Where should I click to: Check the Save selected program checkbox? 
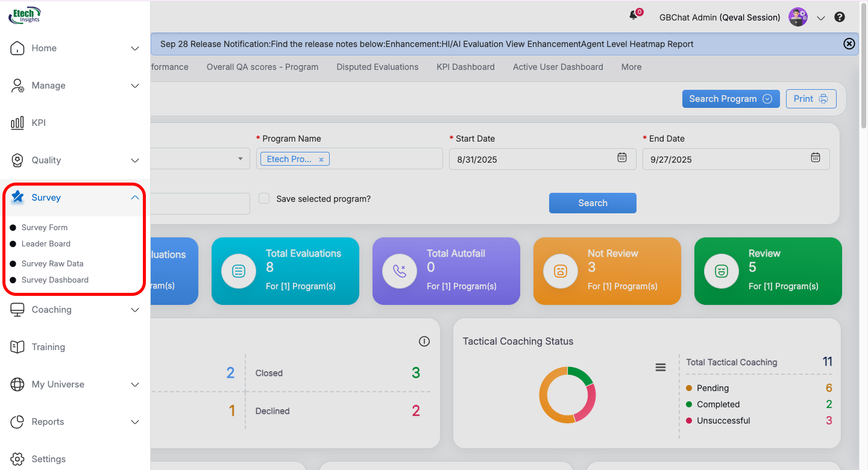click(264, 199)
